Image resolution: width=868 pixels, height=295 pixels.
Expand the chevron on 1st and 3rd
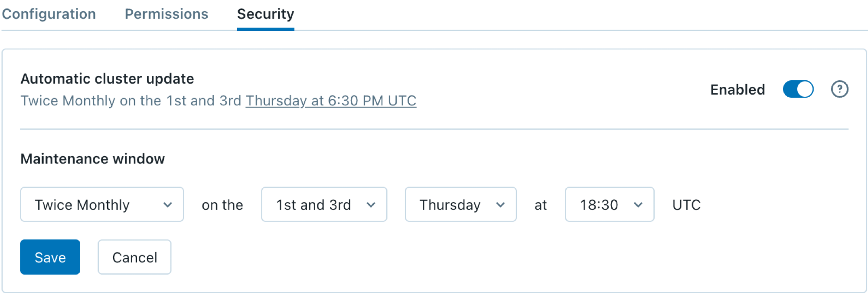pyautogui.click(x=371, y=204)
